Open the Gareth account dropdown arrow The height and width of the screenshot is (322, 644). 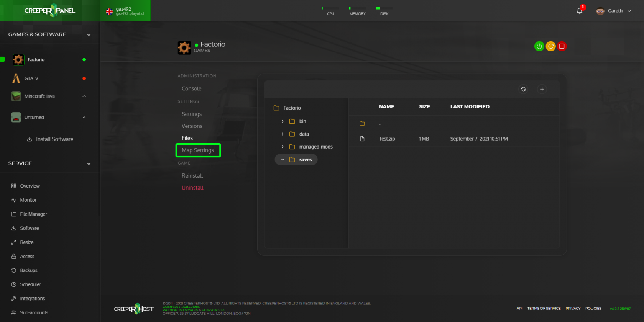click(629, 11)
